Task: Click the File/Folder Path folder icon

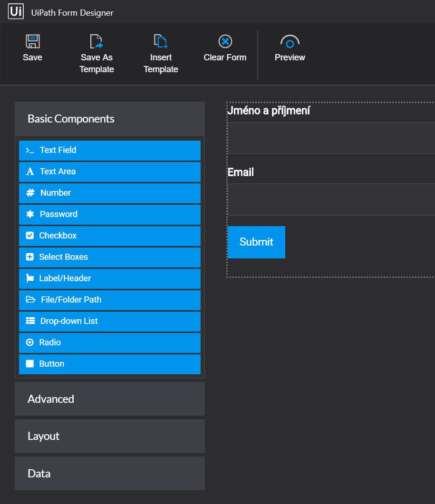Action: 30,300
